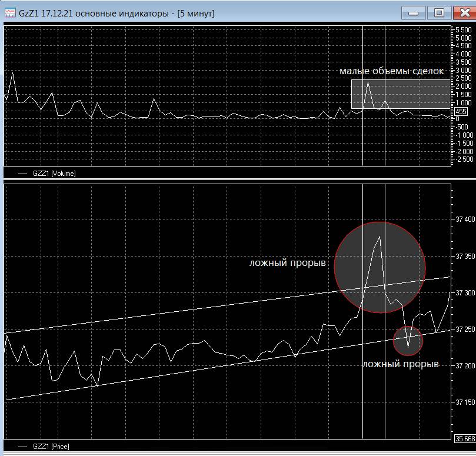Screen dimensions: 476x456
Task: Click the 37 400 price axis label
Action: pyautogui.click(x=465, y=219)
